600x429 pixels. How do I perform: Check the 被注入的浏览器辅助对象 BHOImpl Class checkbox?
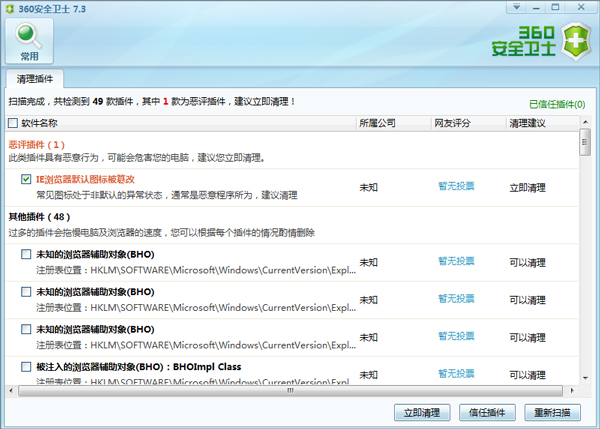(x=26, y=367)
